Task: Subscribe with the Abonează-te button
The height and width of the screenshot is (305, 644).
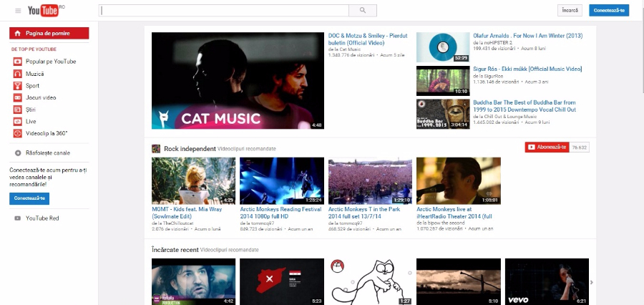Action: pos(547,147)
